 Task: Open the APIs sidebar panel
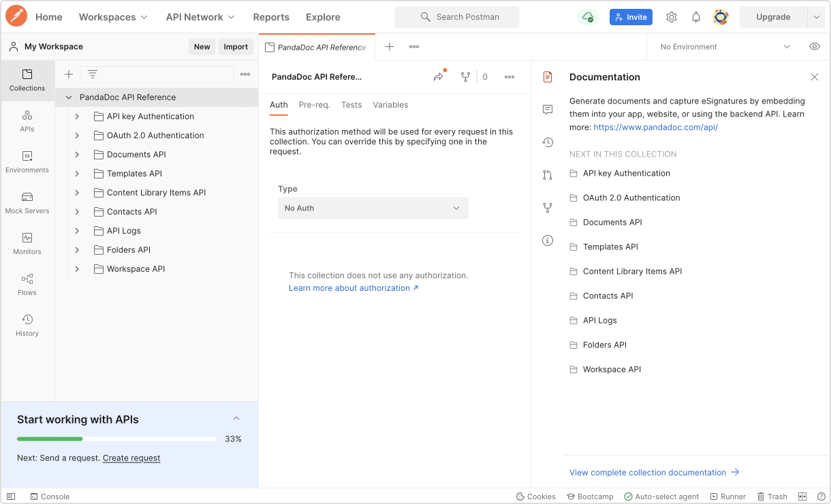[x=27, y=121]
